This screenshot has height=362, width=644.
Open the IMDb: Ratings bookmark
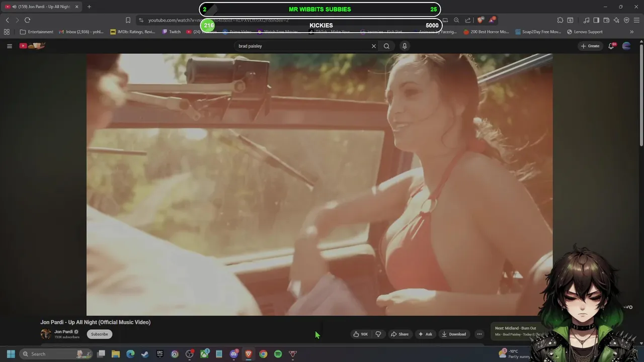click(132, 32)
